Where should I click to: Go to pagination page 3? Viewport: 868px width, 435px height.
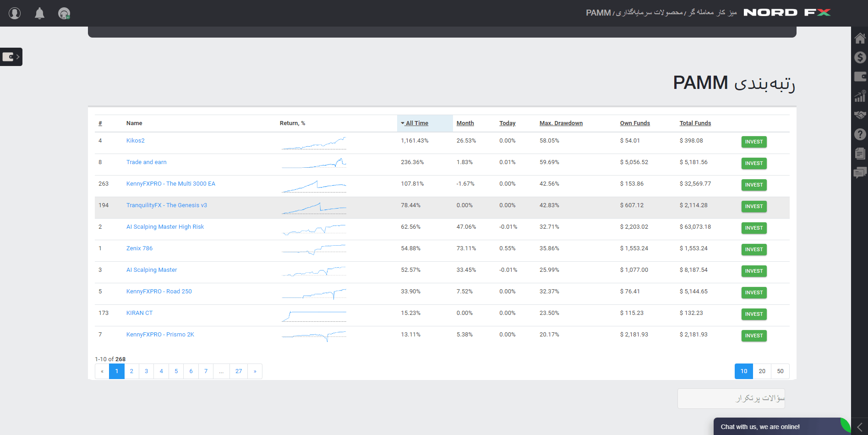click(x=147, y=371)
